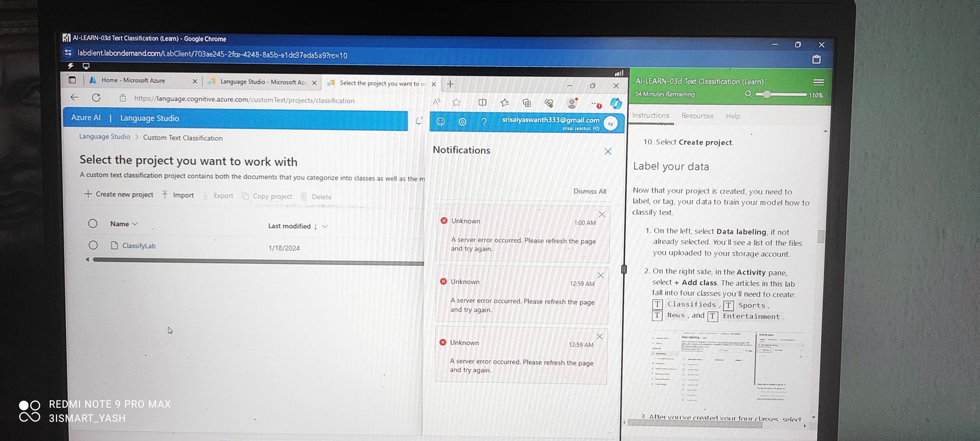Image resolution: width=980 pixels, height=441 pixels.
Task: Click the site info icon in Chrome address bar
Action: click(68, 53)
